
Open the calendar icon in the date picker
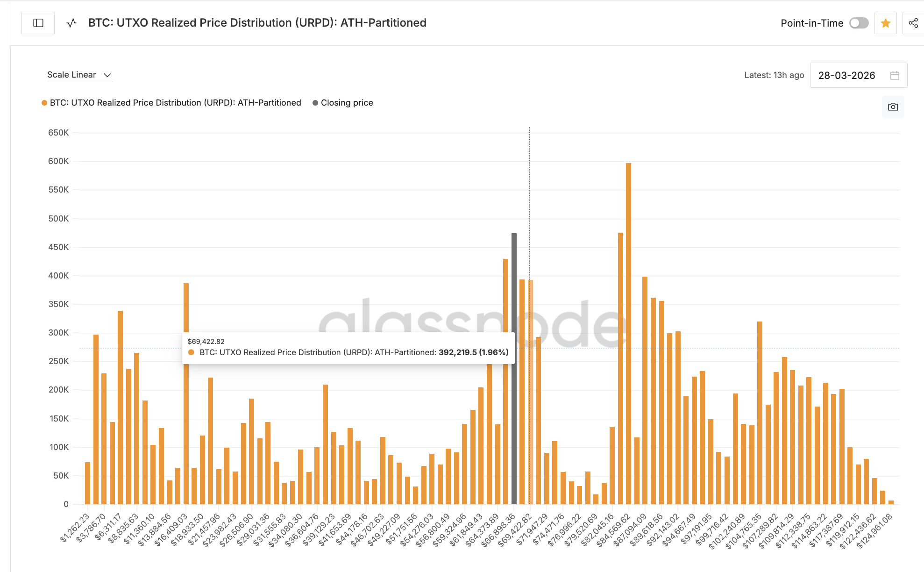click(895, 75)
